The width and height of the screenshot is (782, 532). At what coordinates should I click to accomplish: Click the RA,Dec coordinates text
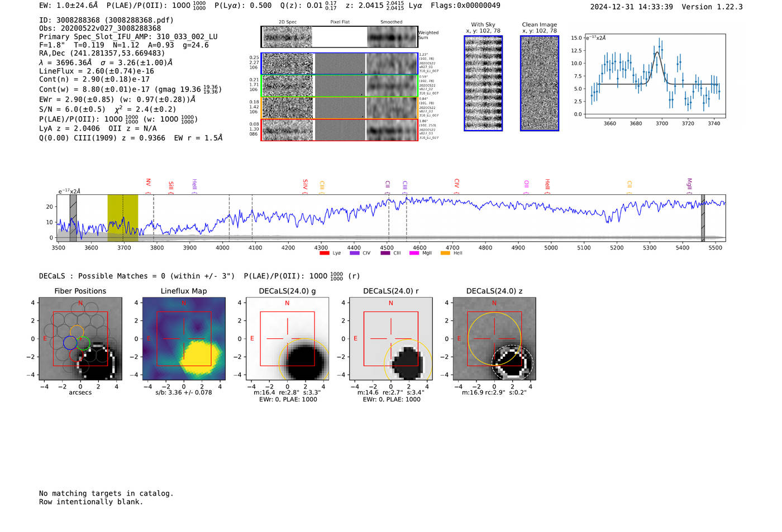tap(102, 53)
